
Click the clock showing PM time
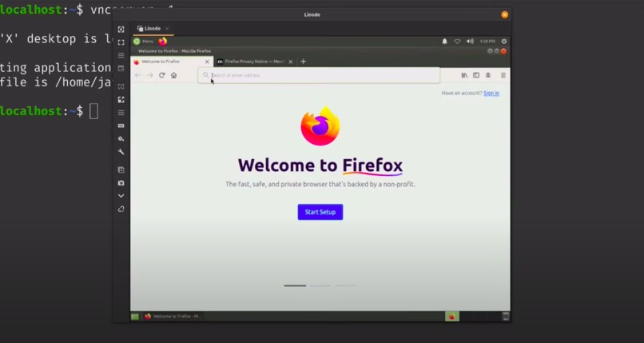487,41
